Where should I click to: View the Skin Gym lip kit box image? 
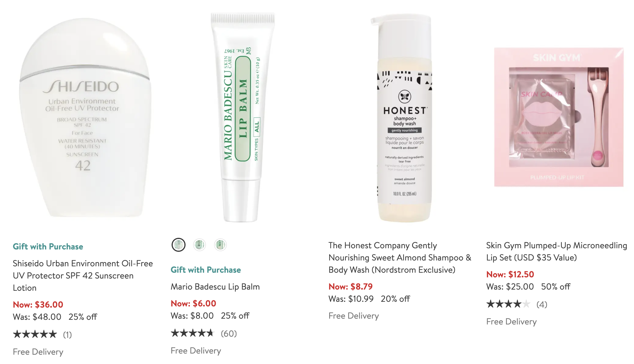tap(559, 117)
